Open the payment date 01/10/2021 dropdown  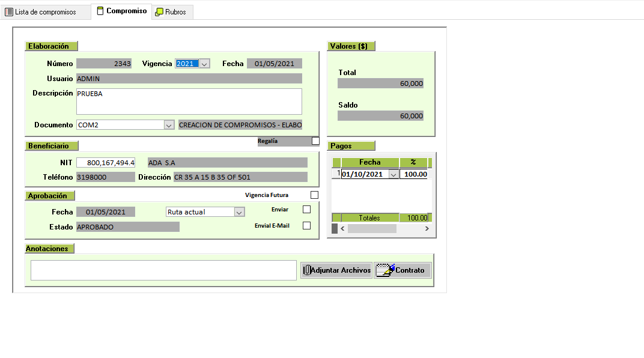[x=393, y=174]
